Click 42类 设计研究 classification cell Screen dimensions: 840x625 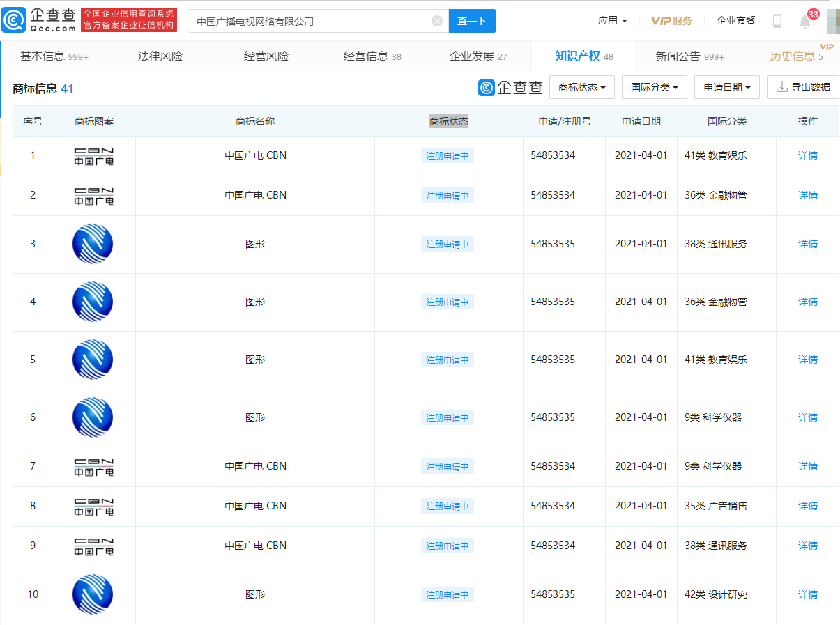tap(716, 594)
